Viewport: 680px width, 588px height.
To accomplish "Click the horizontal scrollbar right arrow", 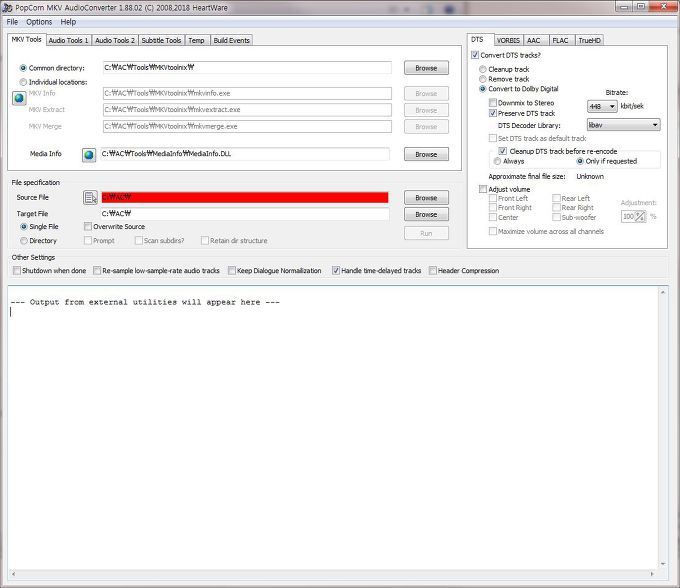I will pyautogui.click(x=652, y=574).
